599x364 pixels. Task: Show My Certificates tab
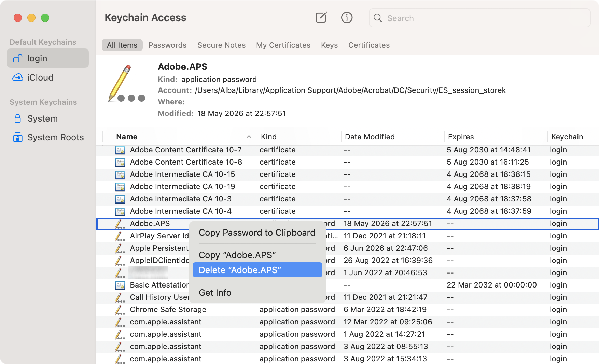283,45
